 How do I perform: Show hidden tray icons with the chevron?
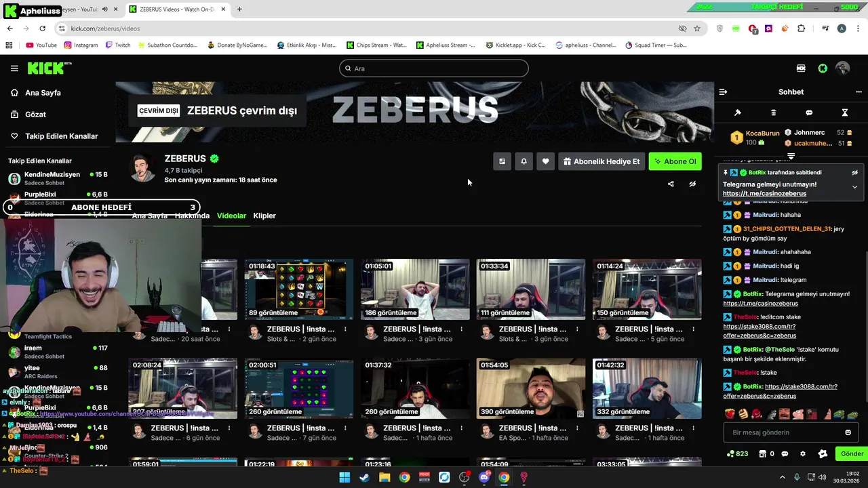pyautogui.click(x=782, y=477)
